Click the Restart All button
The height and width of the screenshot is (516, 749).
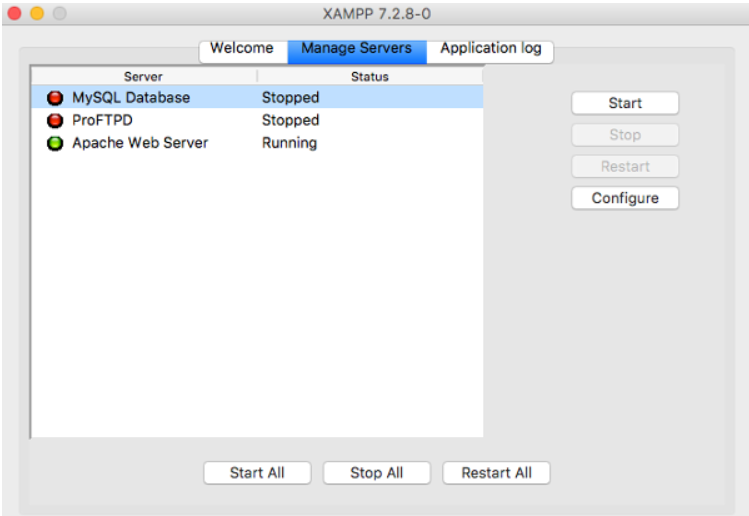pos(496,473)
